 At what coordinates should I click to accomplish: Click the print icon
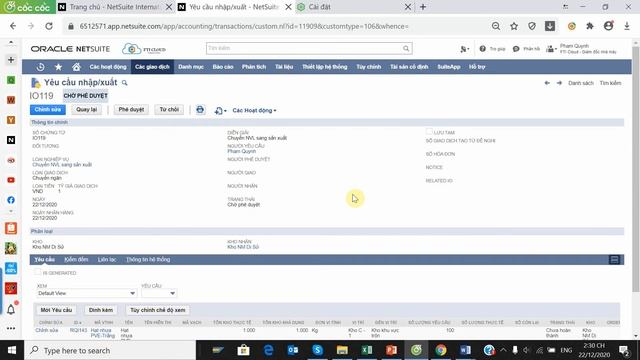[200, 110]
